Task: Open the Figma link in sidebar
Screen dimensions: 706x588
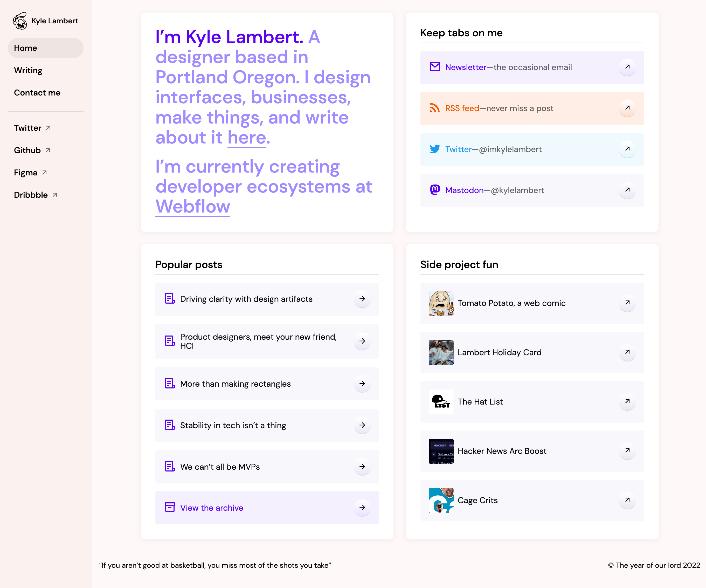Action: (30, 173)
